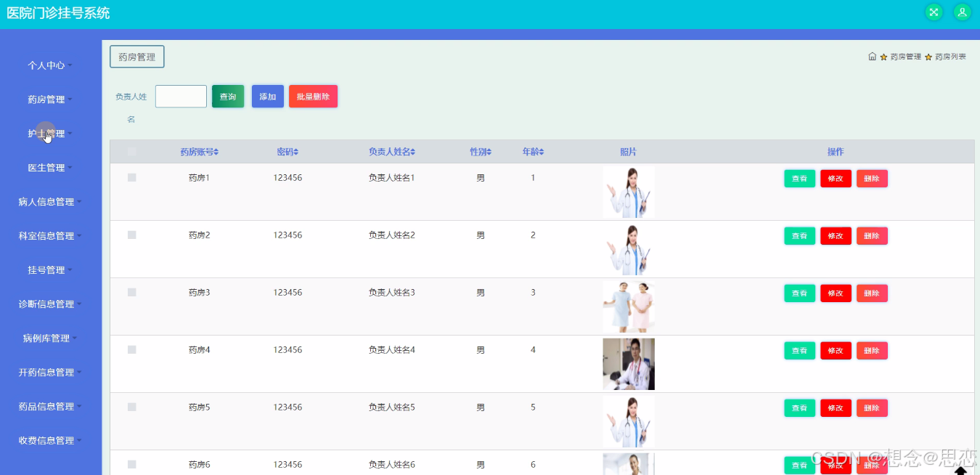Click 药房列表 breadcrumb link
980x475 pixels.
(950, 57)
